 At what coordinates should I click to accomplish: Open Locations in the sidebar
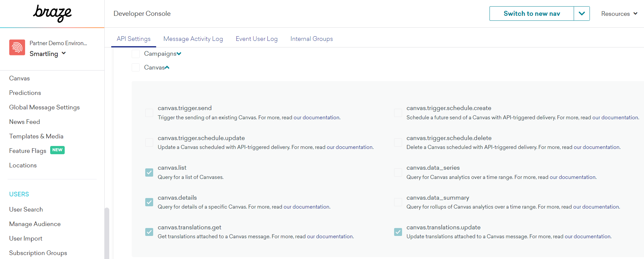[23, 165]
